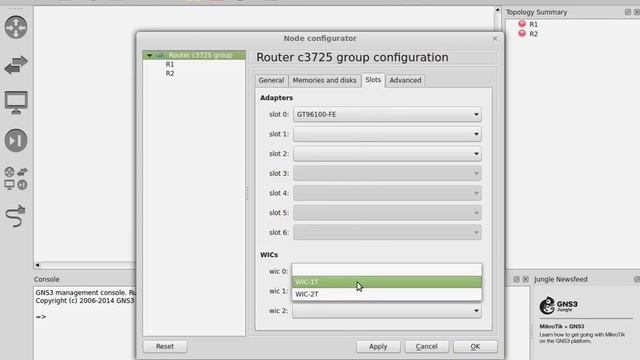Collapse the Router c3725 group tree
The image size is (640, 360).
[149, 55]
